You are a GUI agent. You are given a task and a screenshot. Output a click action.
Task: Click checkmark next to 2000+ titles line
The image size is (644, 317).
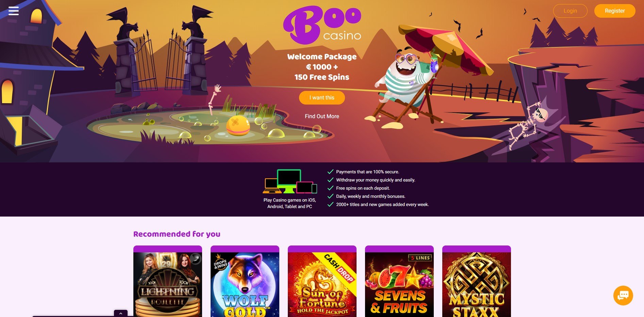pos(330,204)
